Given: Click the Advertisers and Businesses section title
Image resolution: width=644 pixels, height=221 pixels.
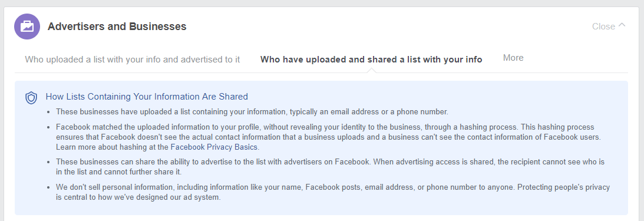Looking at the screenshot, I should [117, 27].
